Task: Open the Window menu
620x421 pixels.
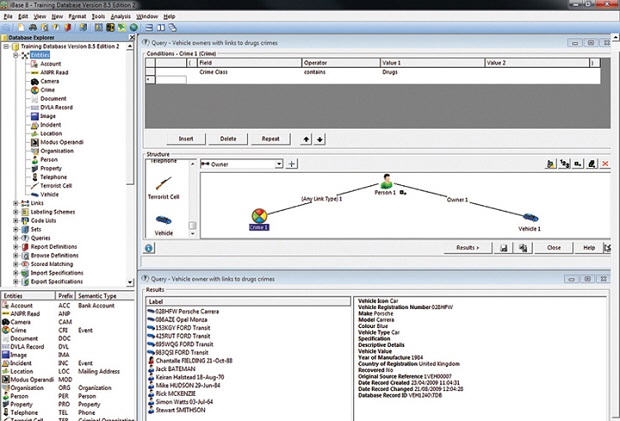Action: click(x=147, y=17)
